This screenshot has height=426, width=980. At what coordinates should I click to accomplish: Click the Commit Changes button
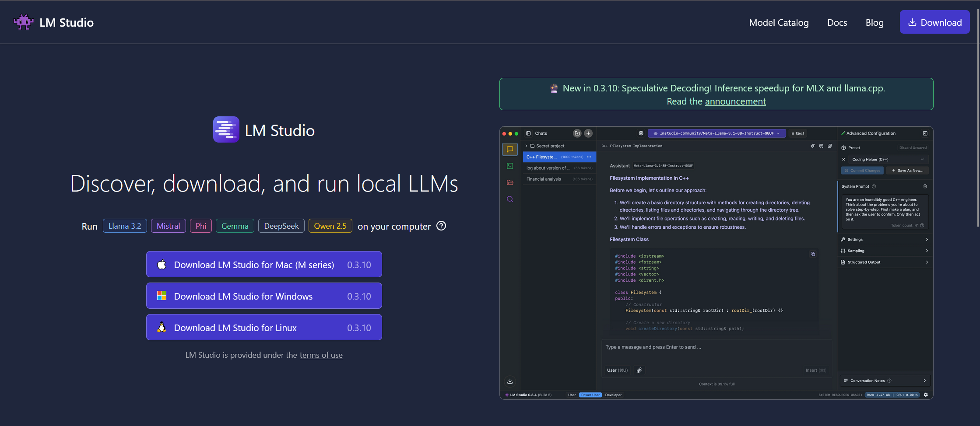(862, 171)
